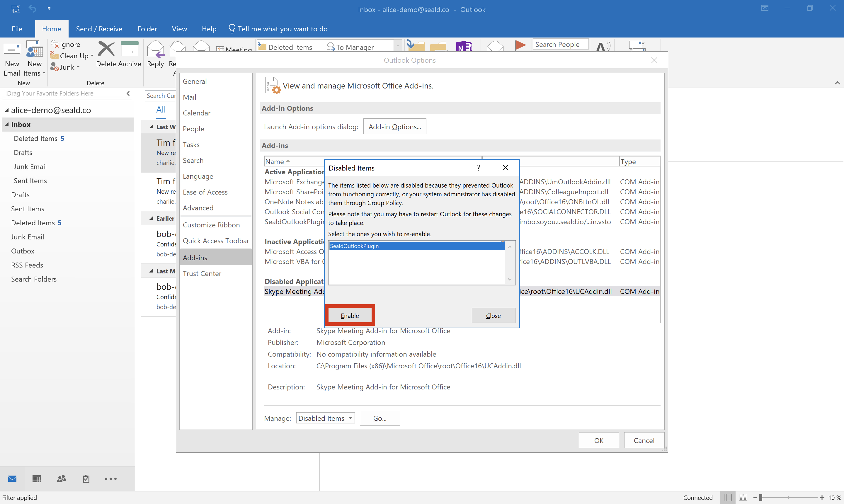This screenshot has height=504, width=844.
Task: Open Customize Quick Access Toolbar arrow
Action: (49, 9)
